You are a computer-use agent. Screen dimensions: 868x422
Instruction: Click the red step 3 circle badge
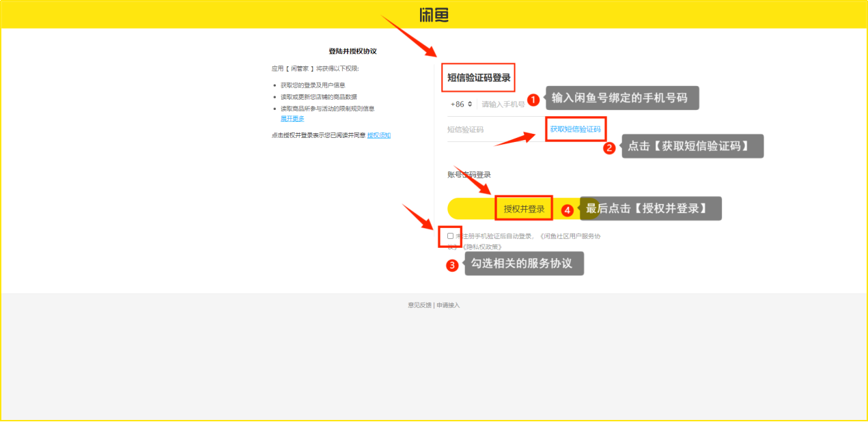[452, 266]
